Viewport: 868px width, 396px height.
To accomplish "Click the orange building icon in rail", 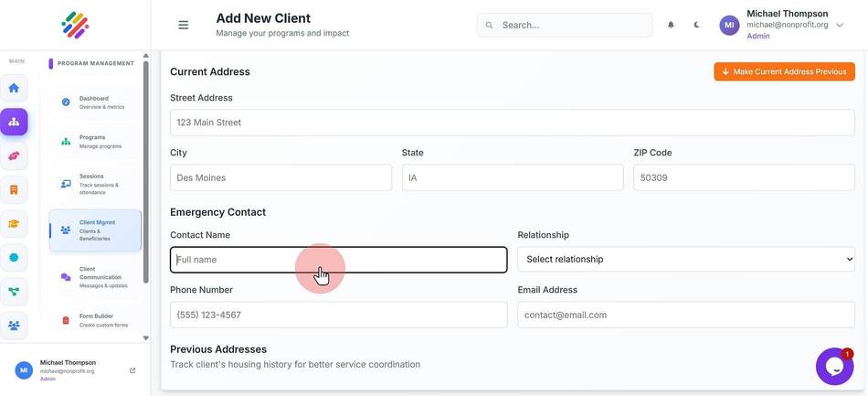I will tap(14, 190).
